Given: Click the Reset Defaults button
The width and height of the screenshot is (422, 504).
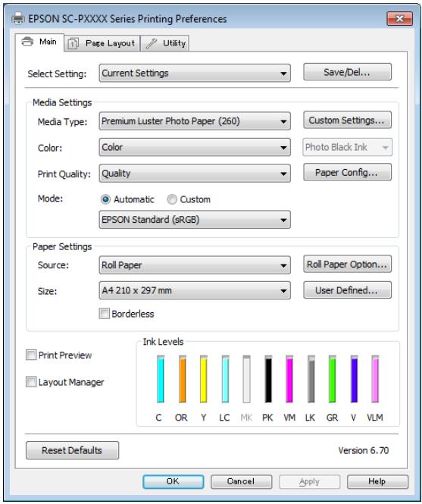Looking at the screenshot, I should (72, 450).
